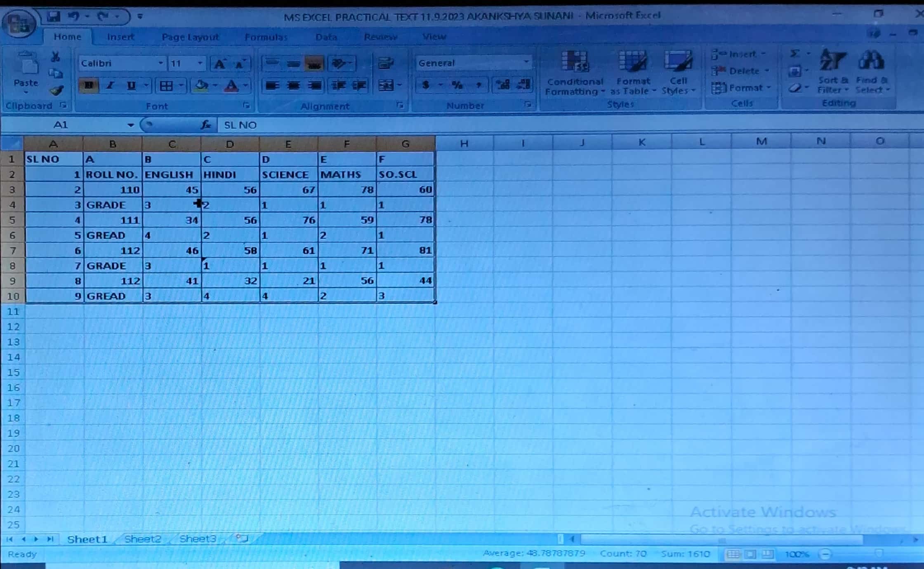Switch to the Formulas ribbon tab
Viewport: 924px width, 569px height.
click(x=266, y=37)
